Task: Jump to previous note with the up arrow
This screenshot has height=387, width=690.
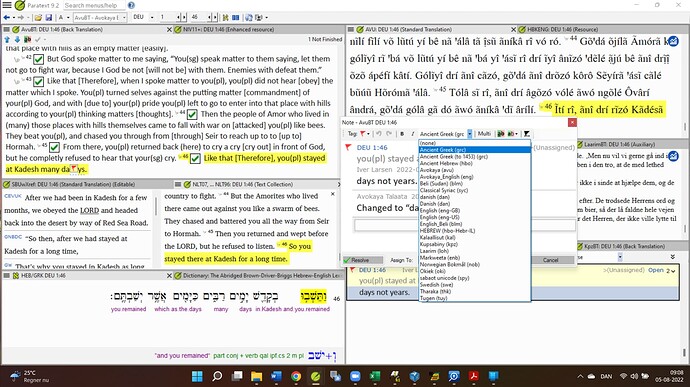Action: [x=7, y=39]
